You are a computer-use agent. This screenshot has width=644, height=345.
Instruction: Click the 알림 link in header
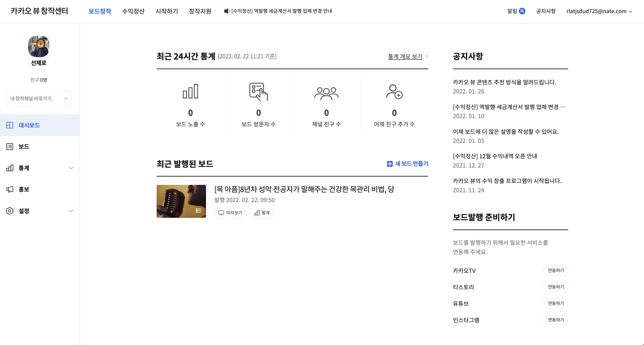click(x=512, y=11)
